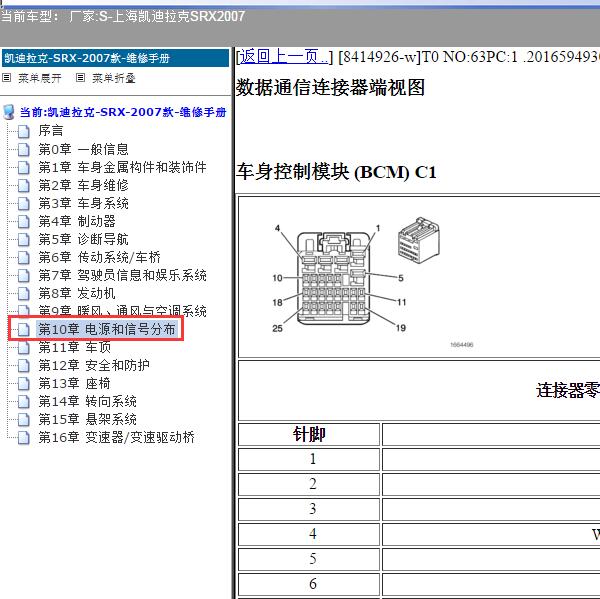Click the page icon beside 第10章
The height and width of the screenshot is (599, 600).
click(x=24, y=330)
